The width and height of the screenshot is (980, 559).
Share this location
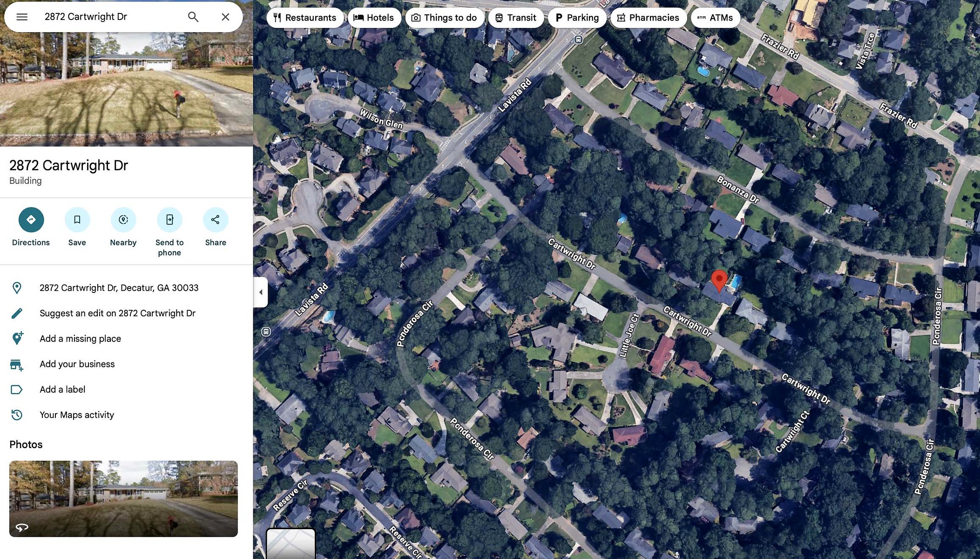pos(216,227)
